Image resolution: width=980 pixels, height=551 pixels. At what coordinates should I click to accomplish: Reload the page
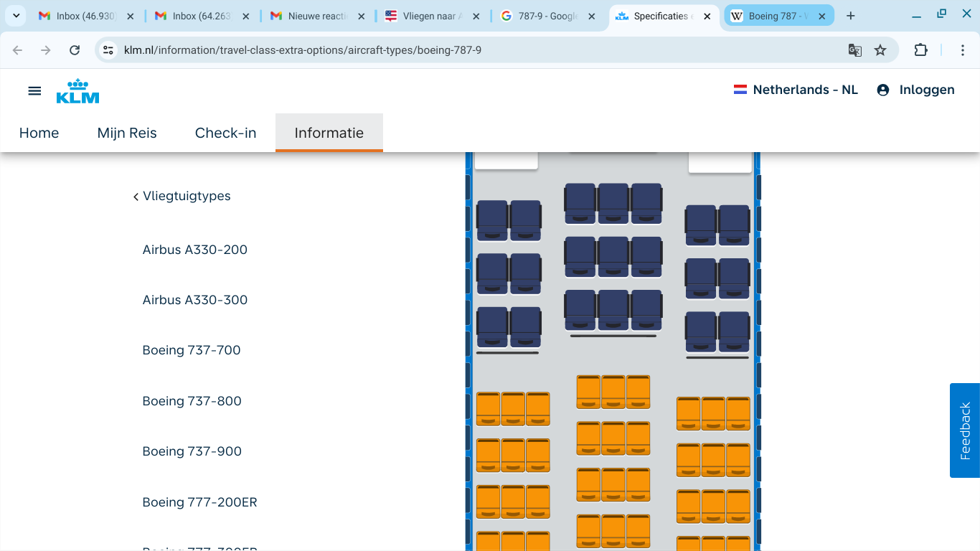click(75, 50)
